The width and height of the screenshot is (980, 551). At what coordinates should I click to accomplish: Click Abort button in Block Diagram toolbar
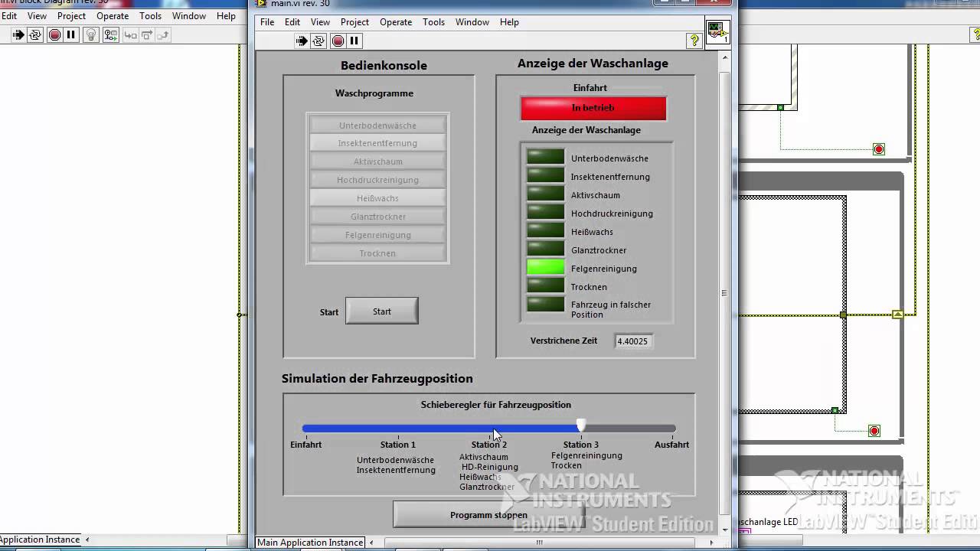[54, 34]
